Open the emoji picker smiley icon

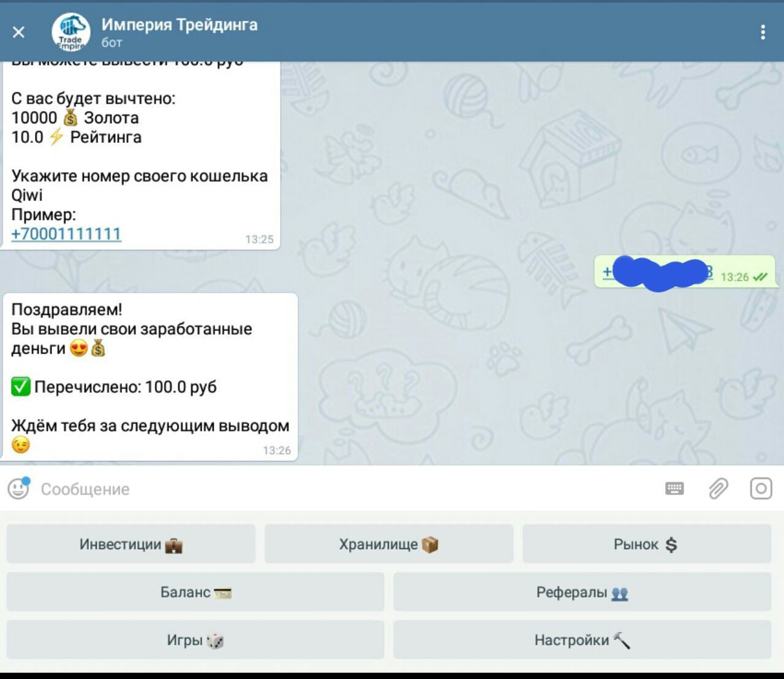point(18,488)
